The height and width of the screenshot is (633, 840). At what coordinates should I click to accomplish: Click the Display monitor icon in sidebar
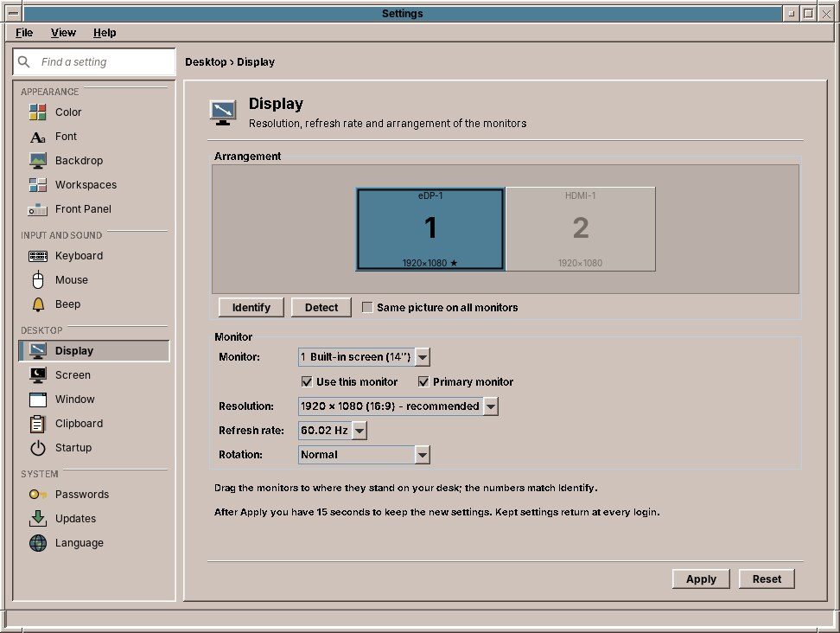click(37, 351)
